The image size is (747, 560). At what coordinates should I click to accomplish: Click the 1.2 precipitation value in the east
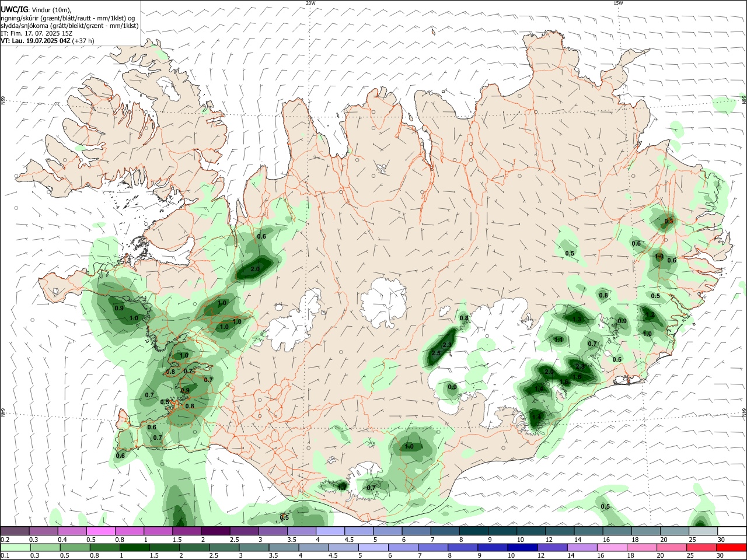click(649, 315)
